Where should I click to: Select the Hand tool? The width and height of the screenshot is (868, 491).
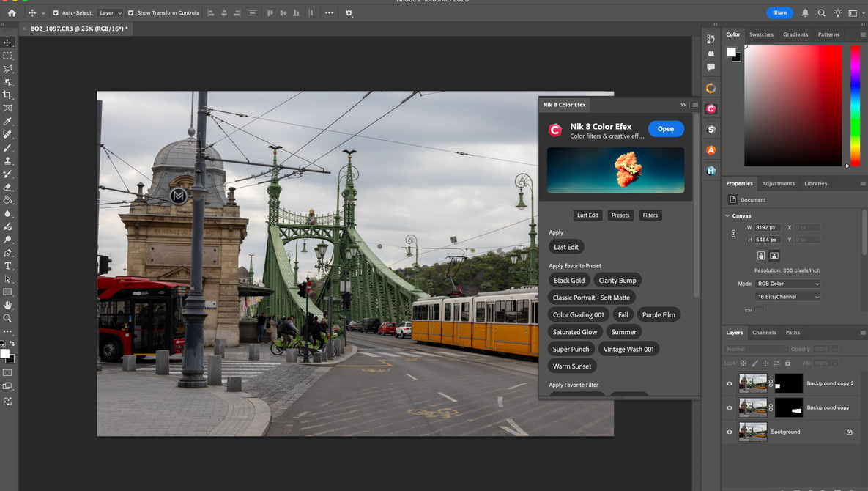coord(8,305)
